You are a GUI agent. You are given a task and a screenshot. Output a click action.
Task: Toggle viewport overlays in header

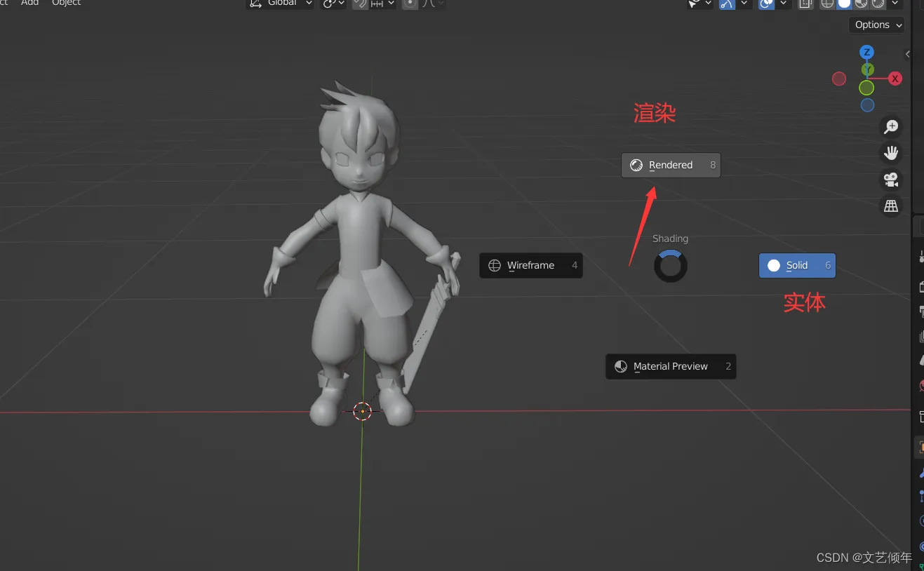coord(766,4)
